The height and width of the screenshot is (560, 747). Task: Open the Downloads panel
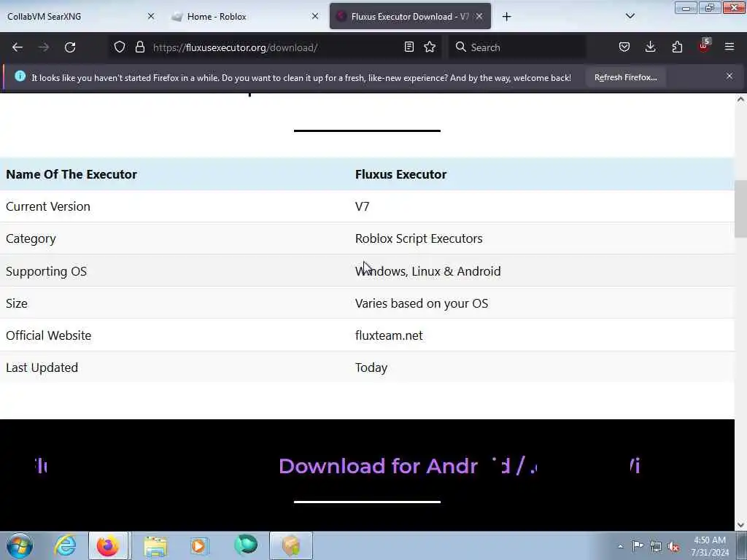pos(650,47)
